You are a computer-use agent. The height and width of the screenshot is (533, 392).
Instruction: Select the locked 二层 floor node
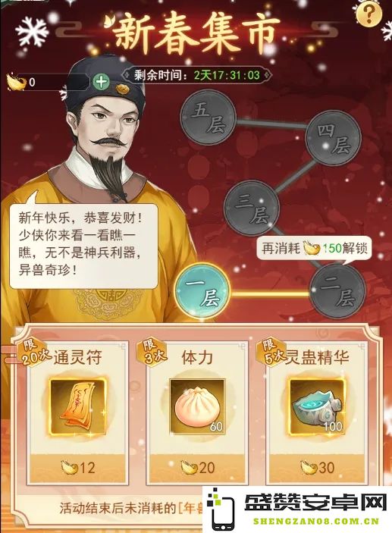(x=338, y=291)
